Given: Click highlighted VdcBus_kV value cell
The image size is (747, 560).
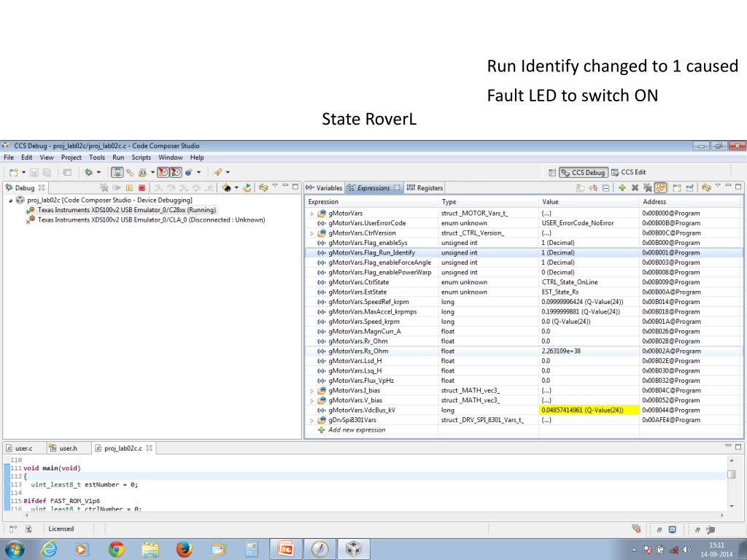Looking at the screenshot, I should (x=589, y=411).
